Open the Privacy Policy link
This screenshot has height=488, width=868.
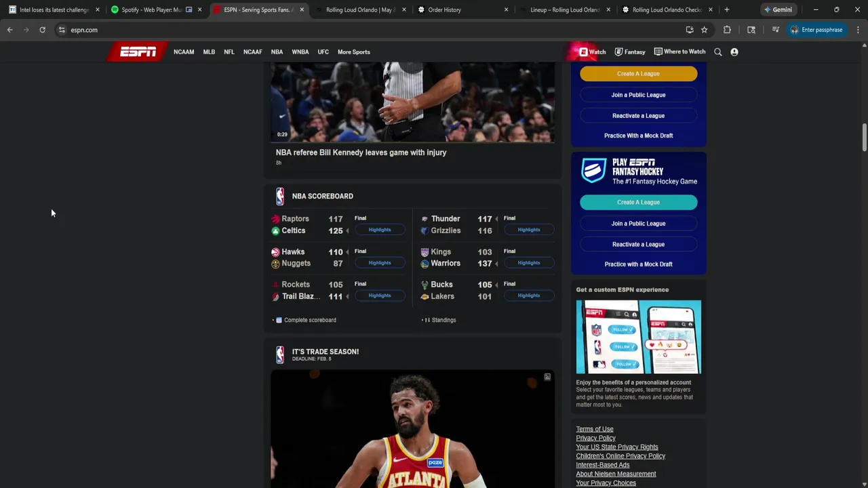point(595,438)
